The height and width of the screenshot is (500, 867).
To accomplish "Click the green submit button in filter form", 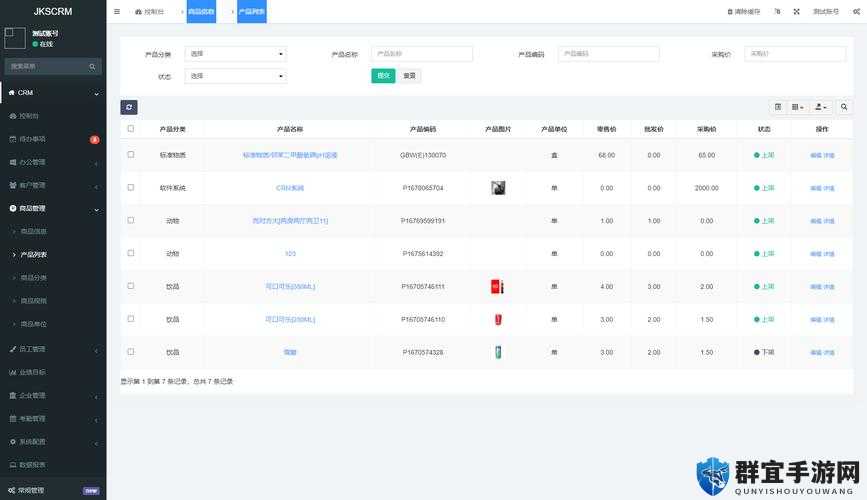I will coord(383,76).
